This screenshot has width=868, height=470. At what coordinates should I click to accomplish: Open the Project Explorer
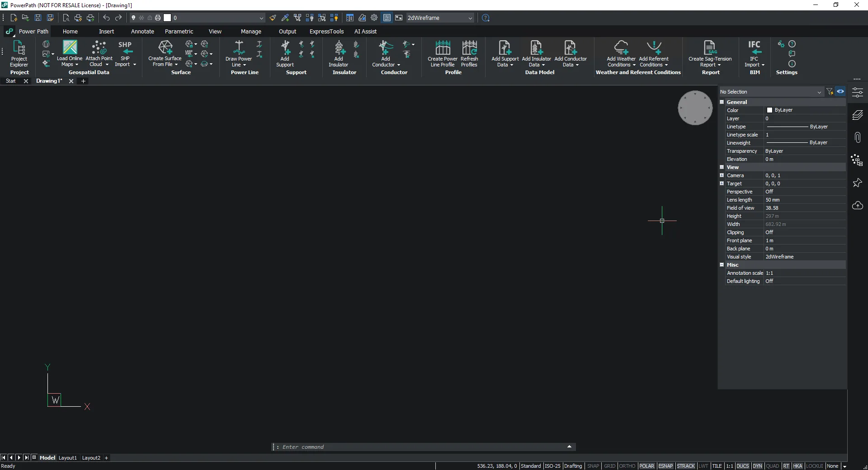pos(19,53)
